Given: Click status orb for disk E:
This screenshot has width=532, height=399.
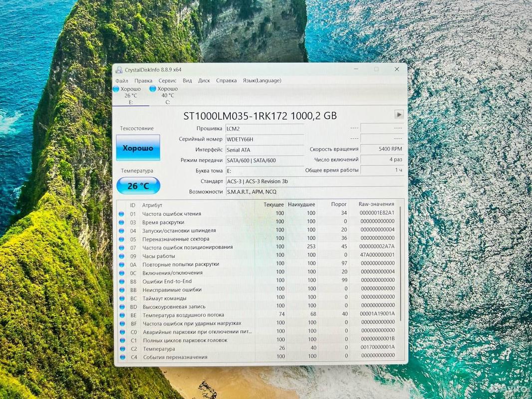Looking at the screenshot, I should pos(116,89).
